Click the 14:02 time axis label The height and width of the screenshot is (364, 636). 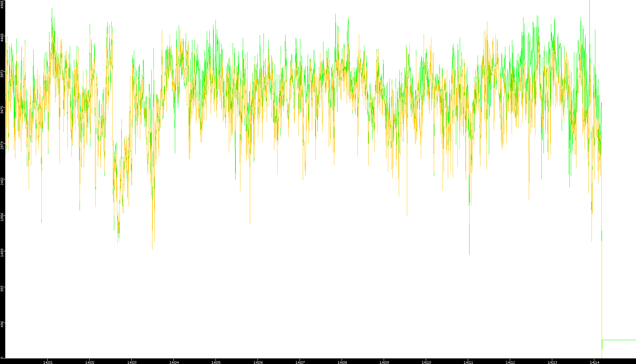(x=90, y=362)
